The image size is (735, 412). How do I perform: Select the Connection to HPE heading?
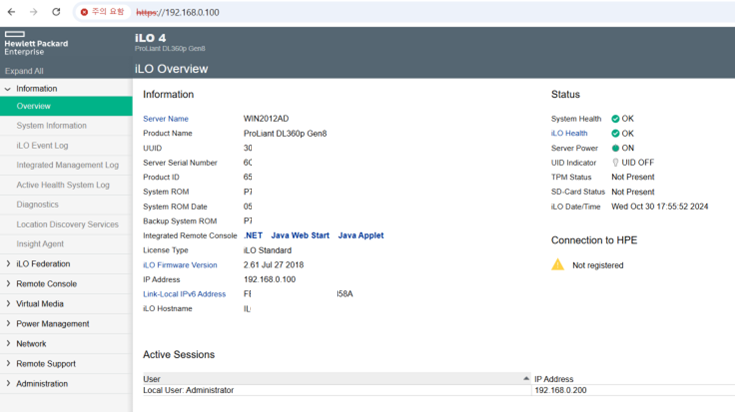(594, 240)
